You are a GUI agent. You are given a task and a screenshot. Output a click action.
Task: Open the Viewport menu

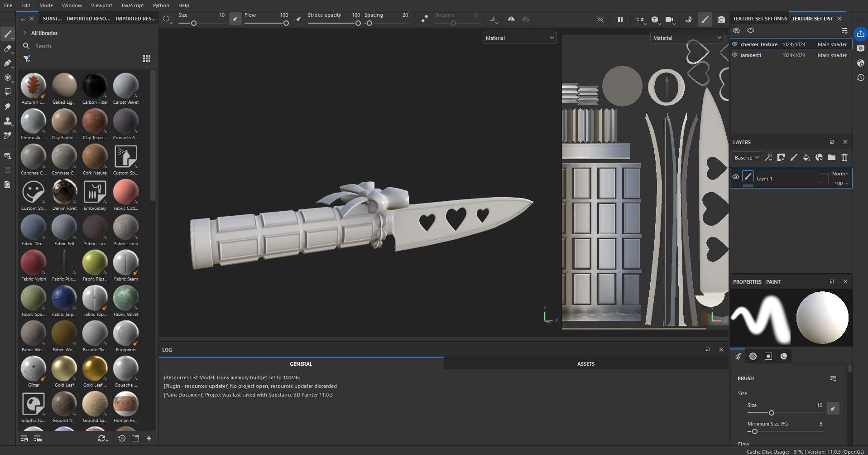pyautogui.click(x=101, y=5)
